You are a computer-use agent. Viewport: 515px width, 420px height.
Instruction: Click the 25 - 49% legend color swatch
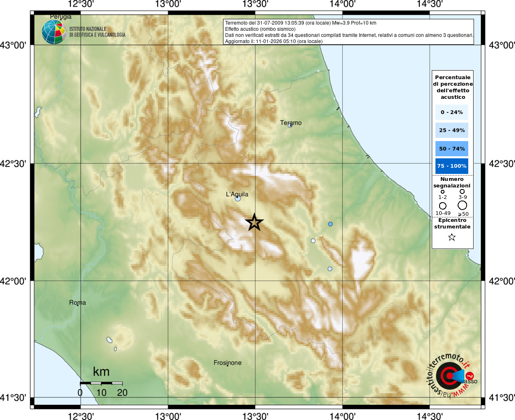pyautogui.click(x=452, y=130)
